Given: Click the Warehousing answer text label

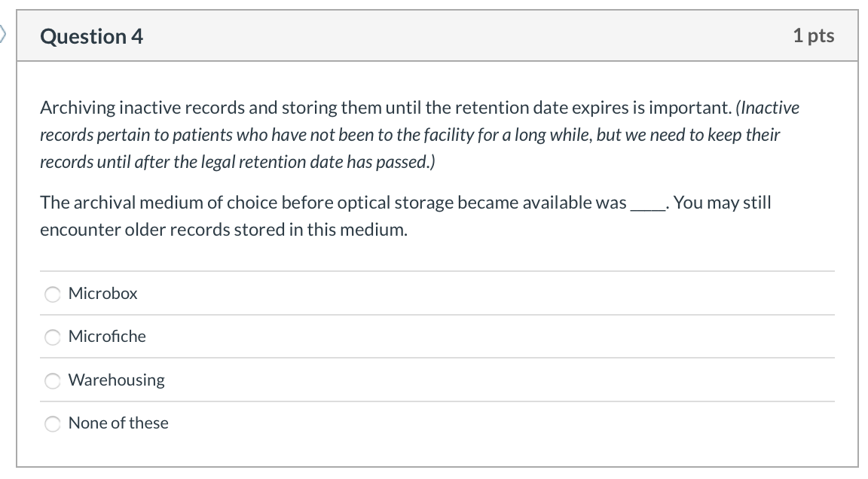Looking at the screenshot, I should pos(116,380).
